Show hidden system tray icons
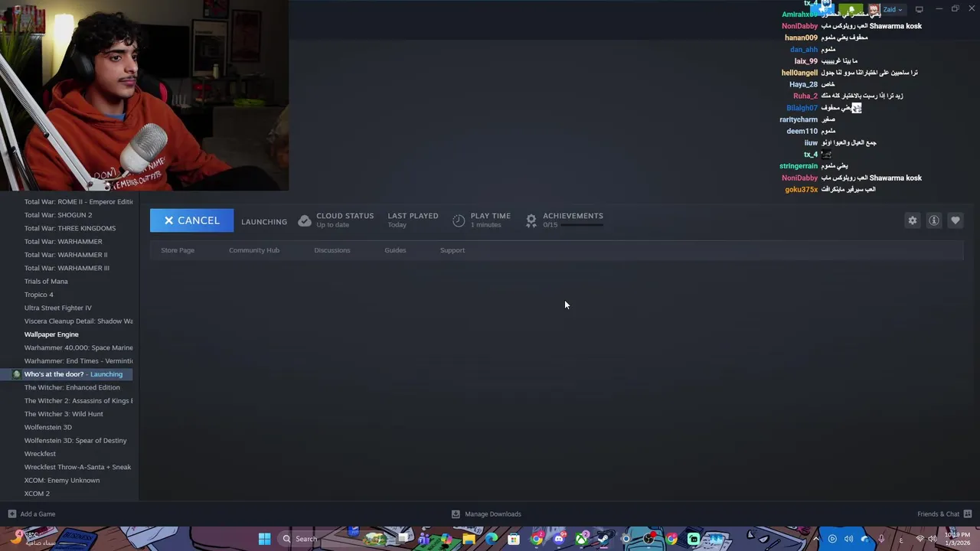 (815, 539)
